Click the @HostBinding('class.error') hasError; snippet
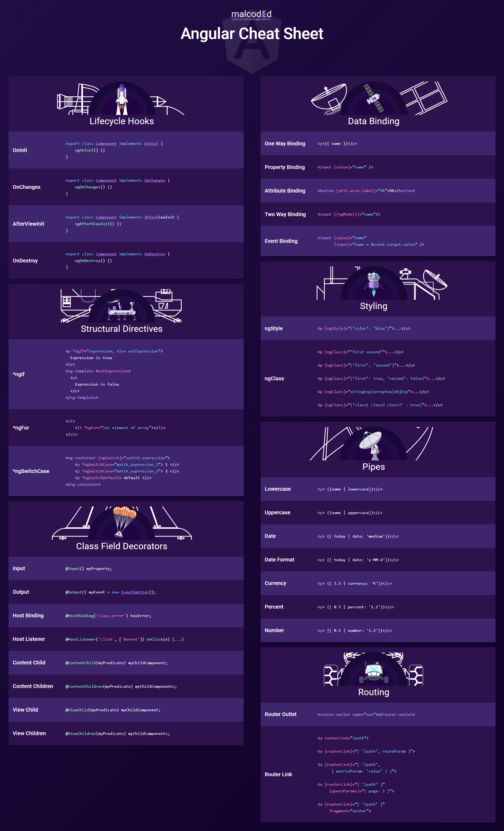This screenshot has width=504, height=831. [108, 616]
